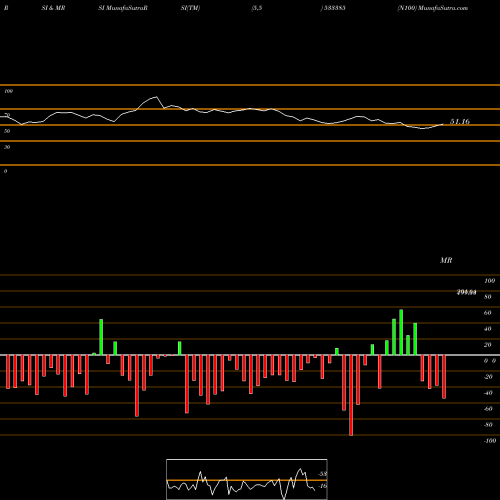
Task: Click the -16 label in mini chart
Action: click(x=323, y=486)
